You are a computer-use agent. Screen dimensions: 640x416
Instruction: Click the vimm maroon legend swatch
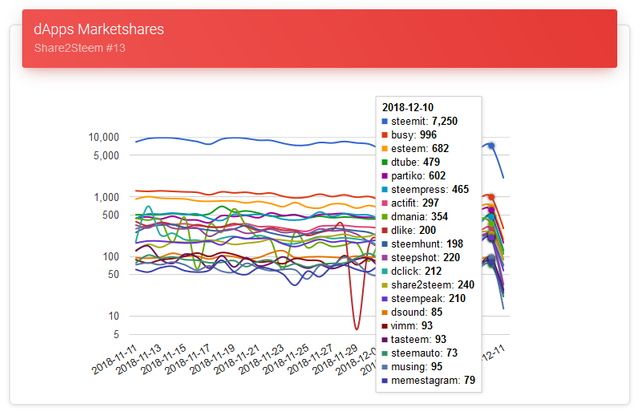click(x=384, y=326)
